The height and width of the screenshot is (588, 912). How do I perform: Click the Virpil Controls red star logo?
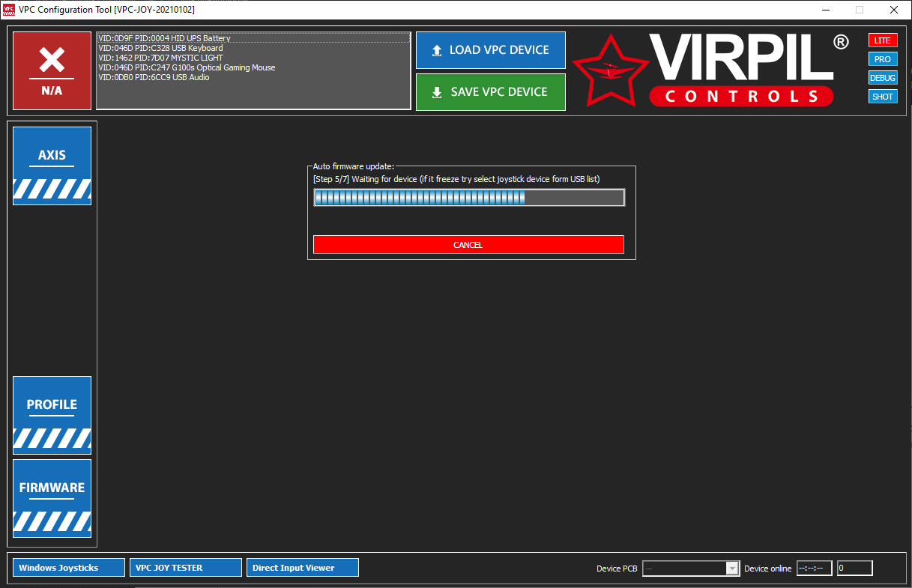pyautogui.click(x=611, y=70)
